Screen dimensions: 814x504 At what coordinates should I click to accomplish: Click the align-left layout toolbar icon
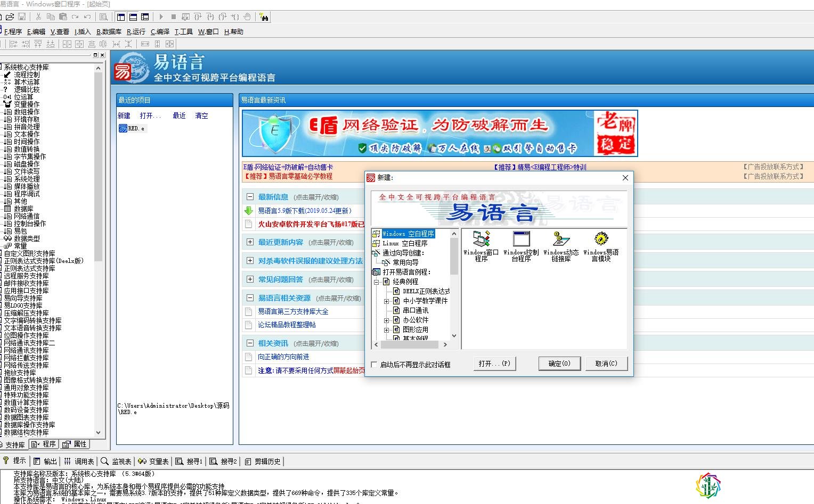point(14,44)
